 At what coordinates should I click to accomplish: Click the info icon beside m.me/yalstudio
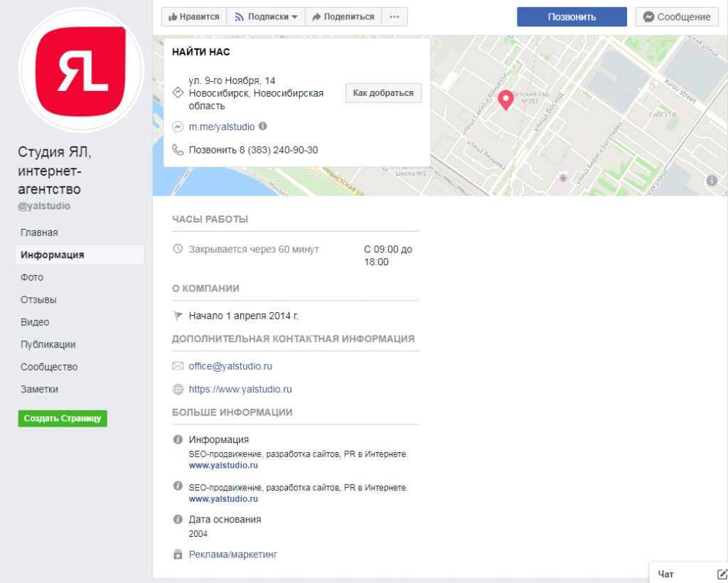click(x=263, y=126)
